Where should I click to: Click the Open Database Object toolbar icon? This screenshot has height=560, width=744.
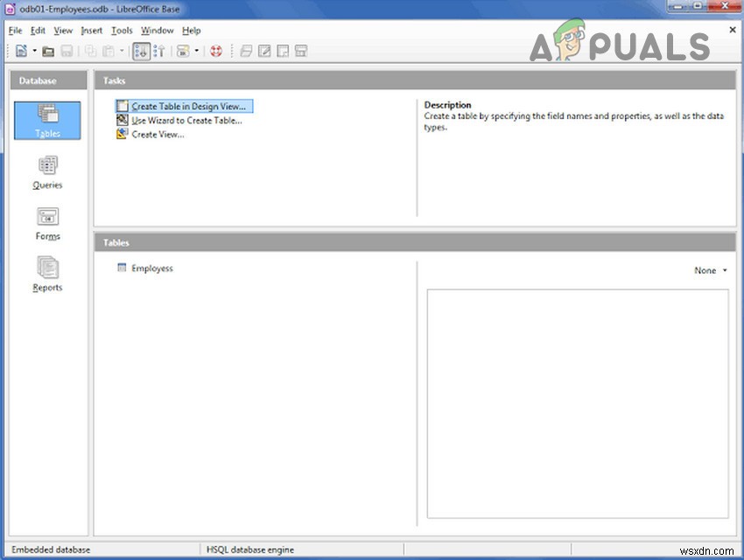[180, 51]
